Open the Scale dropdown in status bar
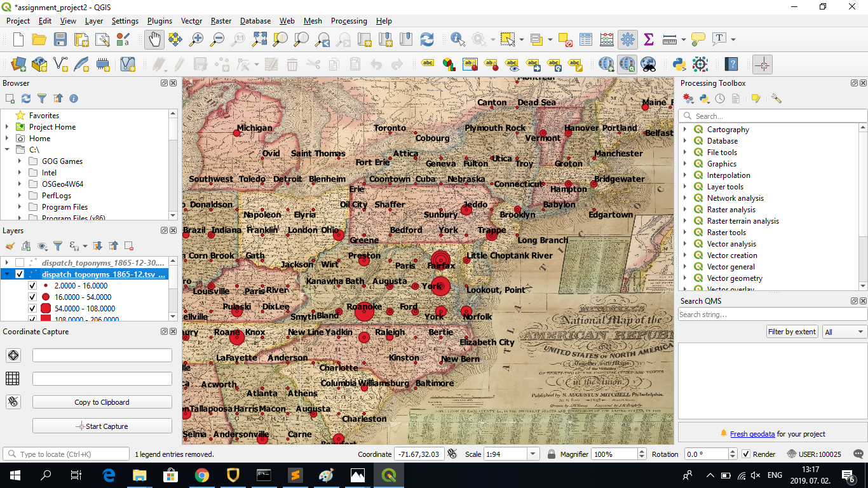The image size is (868, 488). pyautogui.click(x=534, y=454)
